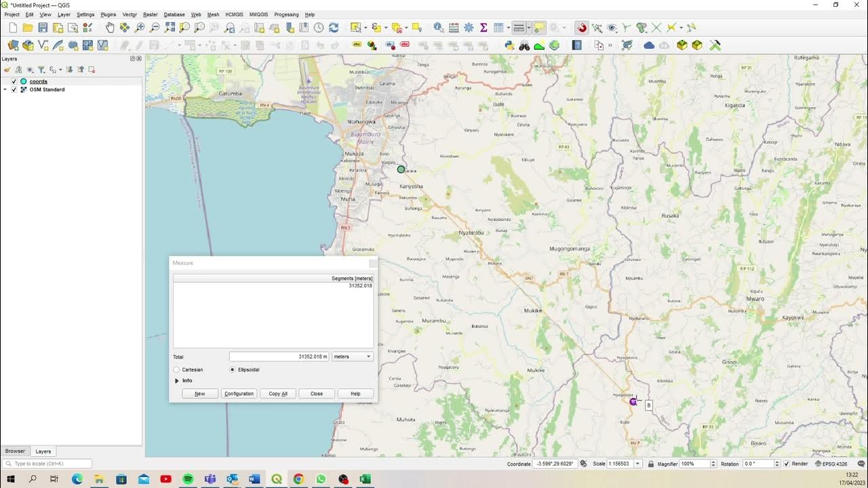Image resolution: width=868 pixels, height=488 pixels.
Task: Create a new project with the blank page icon
Action: pos(13,28)
